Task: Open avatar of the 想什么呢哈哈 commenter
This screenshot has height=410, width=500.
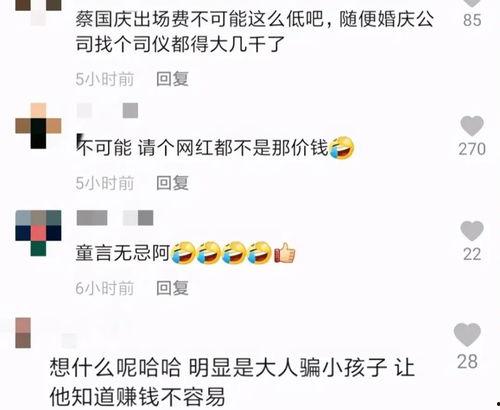Action: point(23,333)
